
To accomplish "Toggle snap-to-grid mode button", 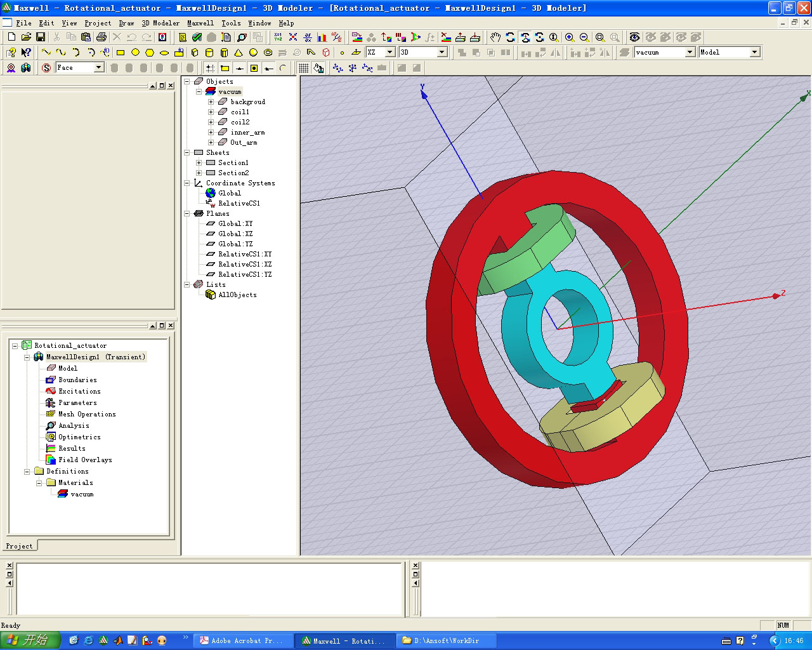I will pyautogui.click(x=210, y=68).
